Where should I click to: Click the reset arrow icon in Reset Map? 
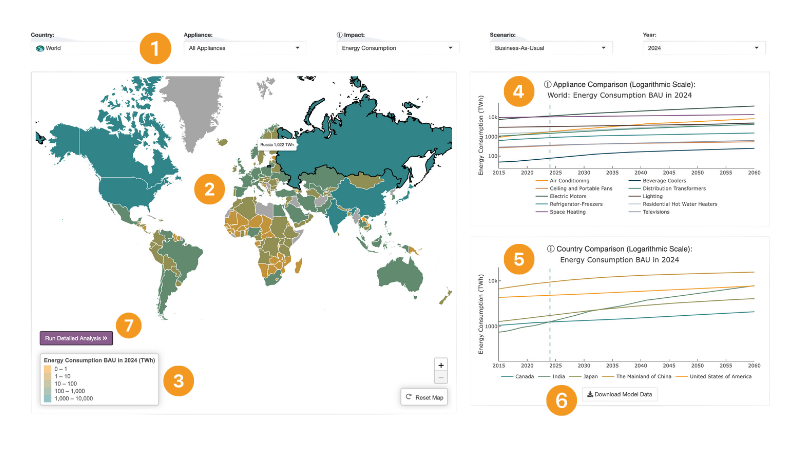(x=409, y=397)
